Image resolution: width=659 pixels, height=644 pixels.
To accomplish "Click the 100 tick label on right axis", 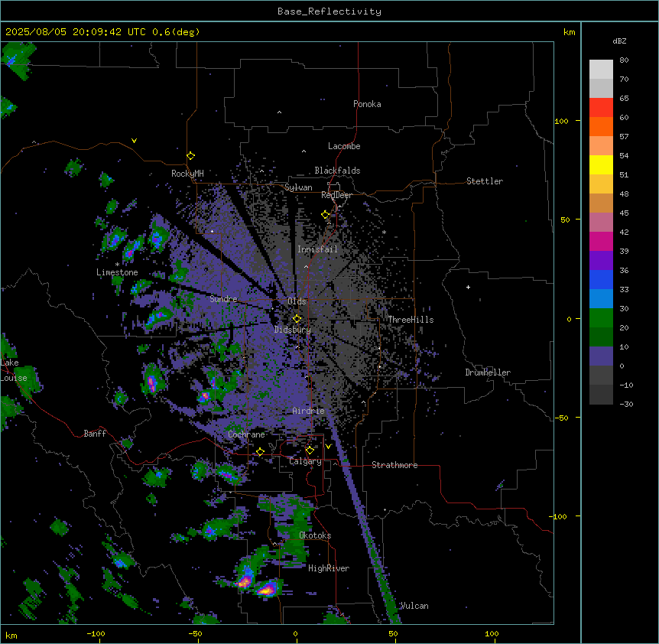I will pyautogui.click(x=562, y=121).
